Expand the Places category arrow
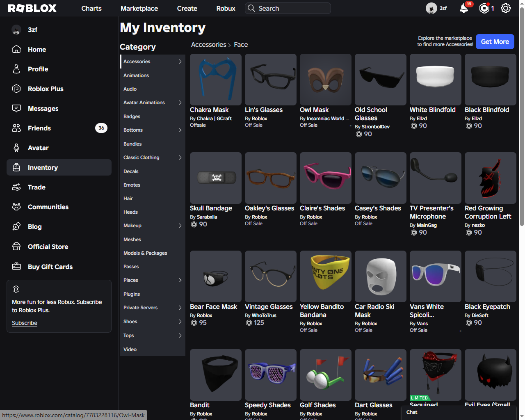This screenshot has width=525, height=420. [180, 280]
